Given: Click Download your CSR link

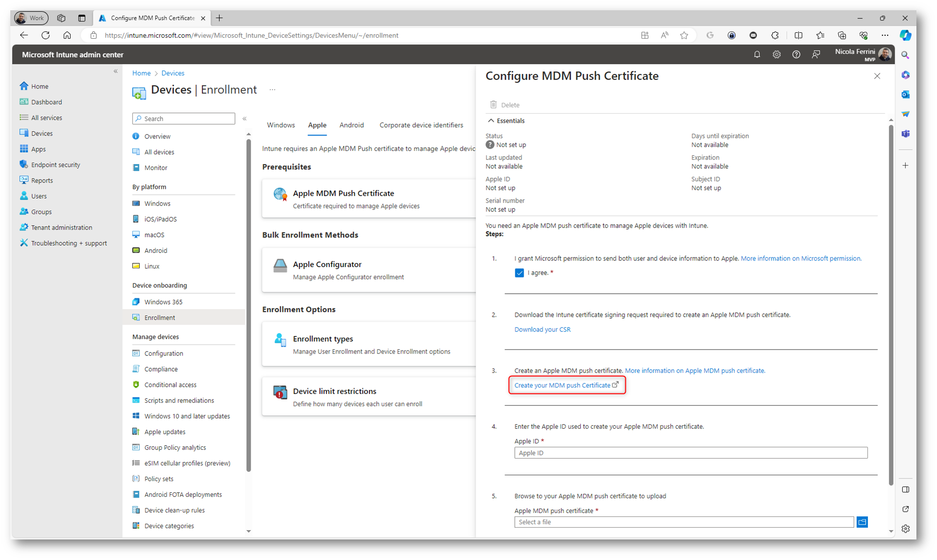Looking at the screenshot, I should (x=542, y=329).
